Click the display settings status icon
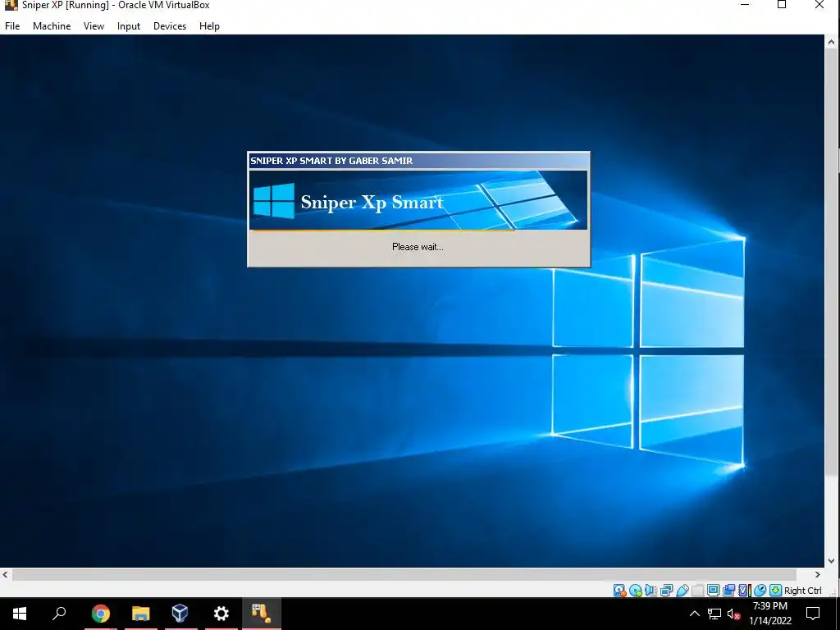840x630 pixels. click(713, 591)
